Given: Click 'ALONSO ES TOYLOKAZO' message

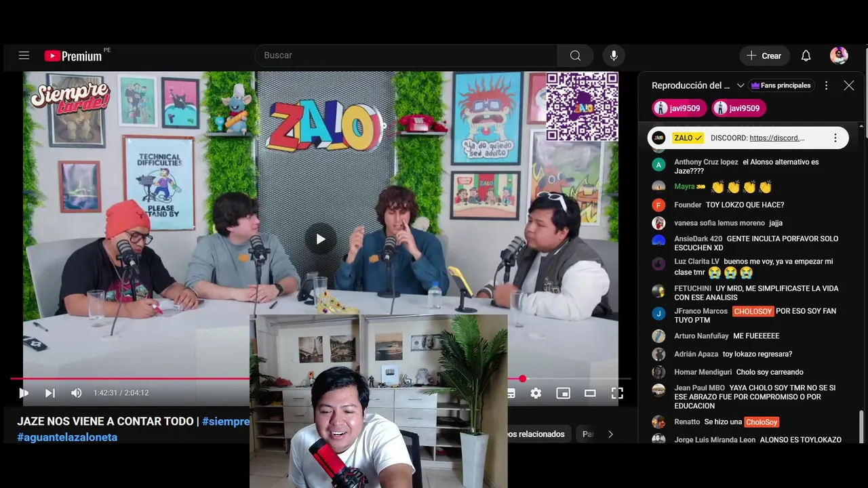Looking at the screenshot, I should tap(801, 440).
